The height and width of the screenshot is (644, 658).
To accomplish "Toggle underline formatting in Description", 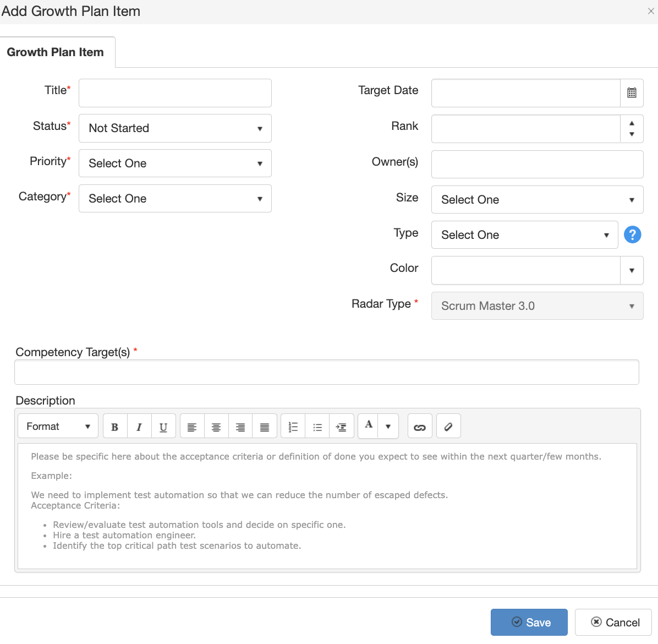I will (x=163, y=427).
